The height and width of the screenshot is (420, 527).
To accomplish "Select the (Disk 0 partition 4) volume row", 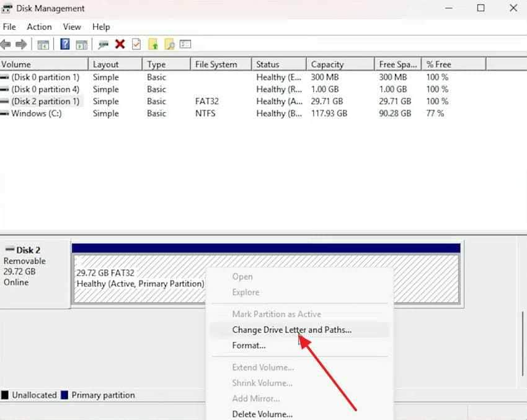I will [224, 89].
